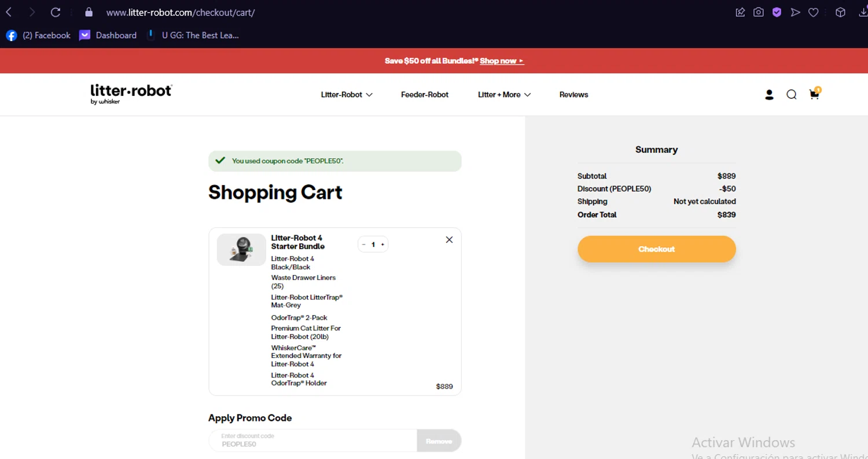Open the Reviews page
Screen dimensions: 868x459
[573, 95]
